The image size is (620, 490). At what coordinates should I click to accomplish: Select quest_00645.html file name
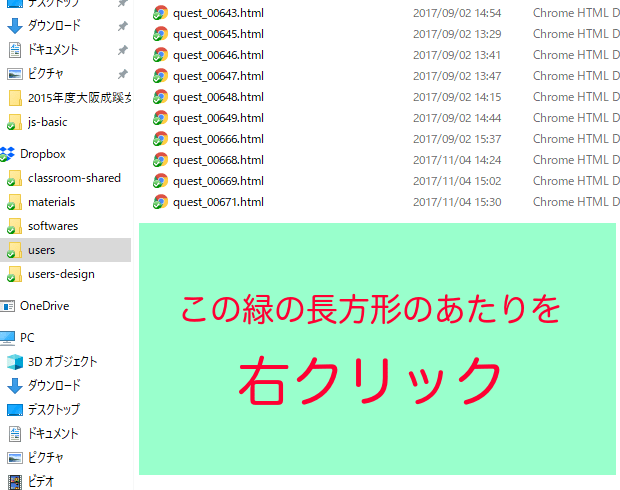coord(218,34)
